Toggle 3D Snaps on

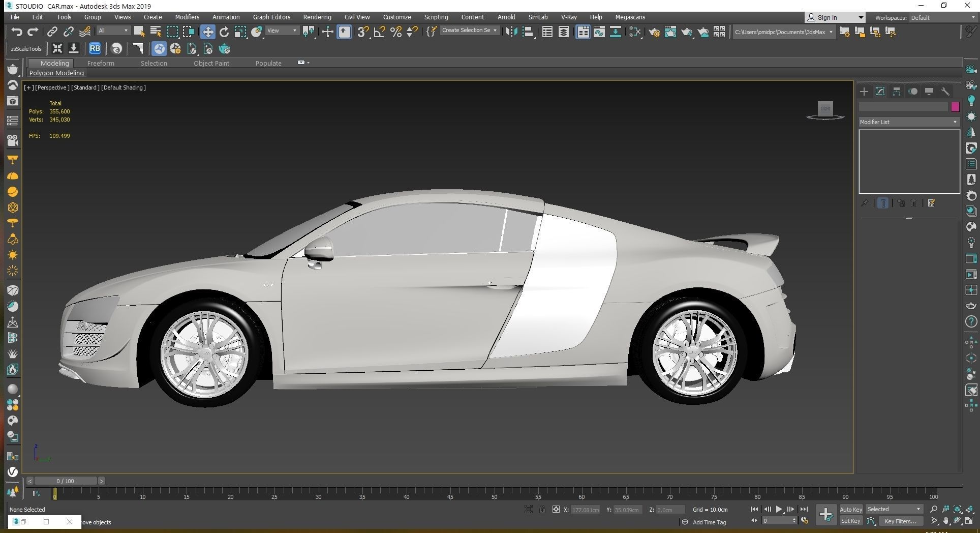tap(363, 32)
